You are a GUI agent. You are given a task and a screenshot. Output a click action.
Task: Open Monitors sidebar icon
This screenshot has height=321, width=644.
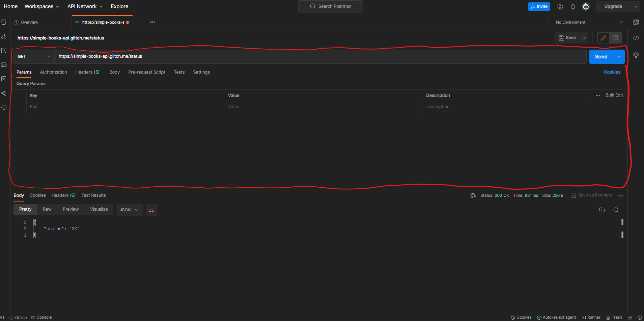[4, 79]
